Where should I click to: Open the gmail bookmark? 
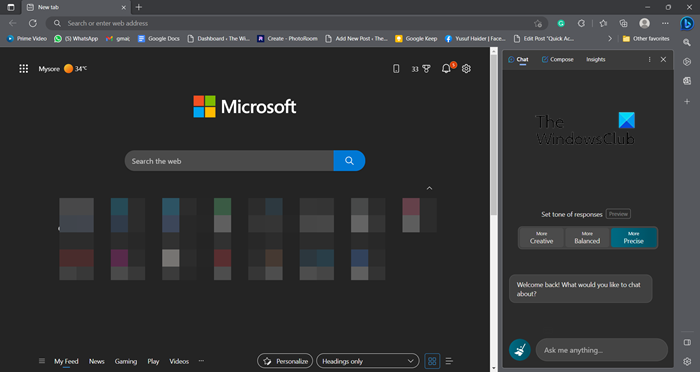coord(118,39)
